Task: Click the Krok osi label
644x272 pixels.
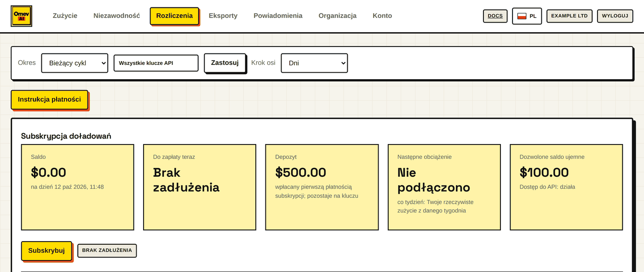Action: pos(263,63)
